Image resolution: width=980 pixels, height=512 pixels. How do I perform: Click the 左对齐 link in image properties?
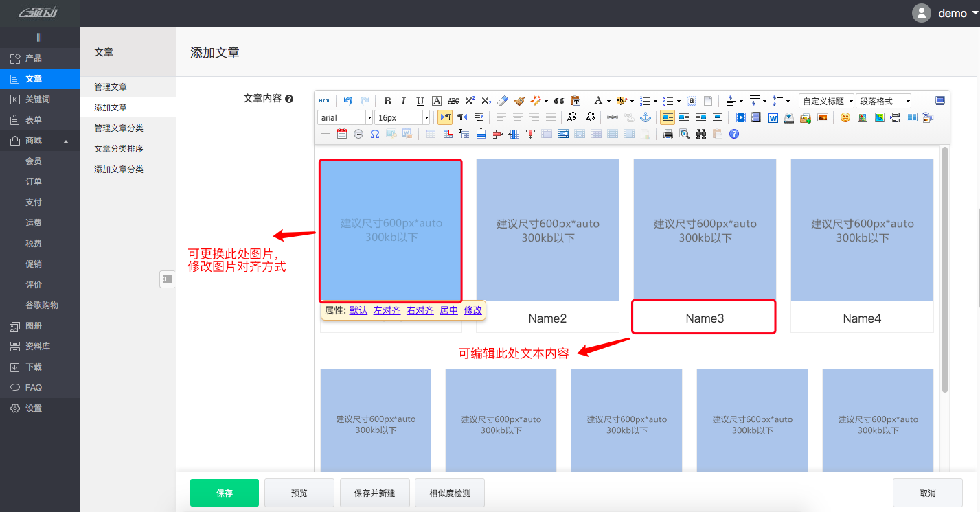click(x=387, y=311)
